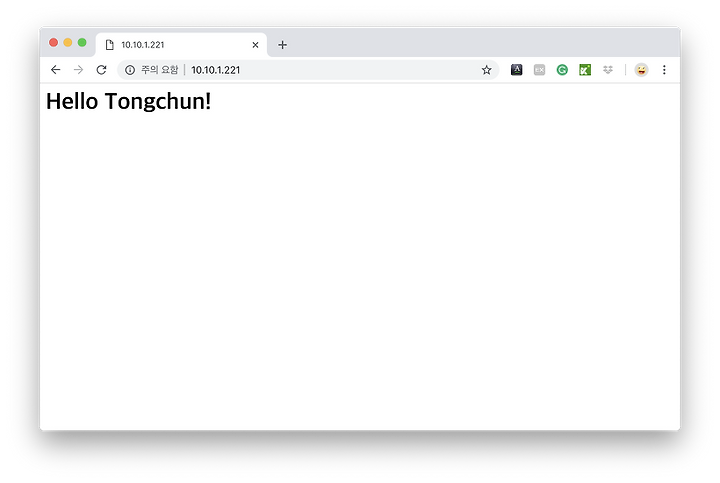Open the site information circle icon
This screenshot has width=720, height=483.
tap(130, 70)
